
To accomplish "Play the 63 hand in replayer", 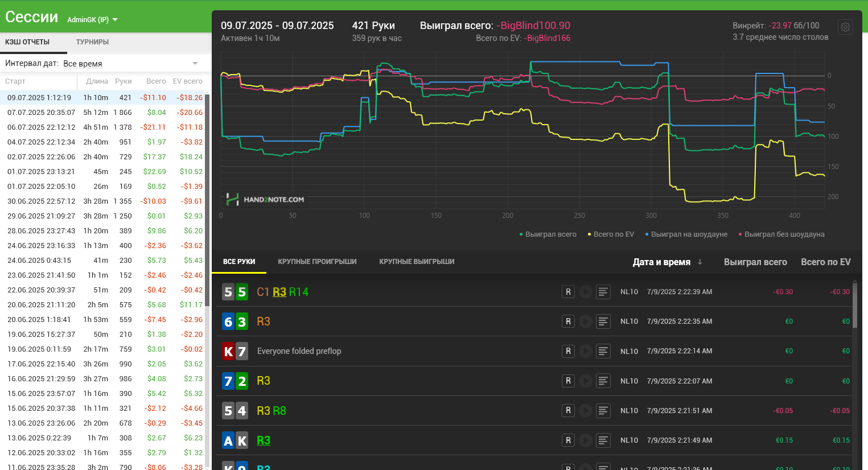I will [x=586, y=321].
